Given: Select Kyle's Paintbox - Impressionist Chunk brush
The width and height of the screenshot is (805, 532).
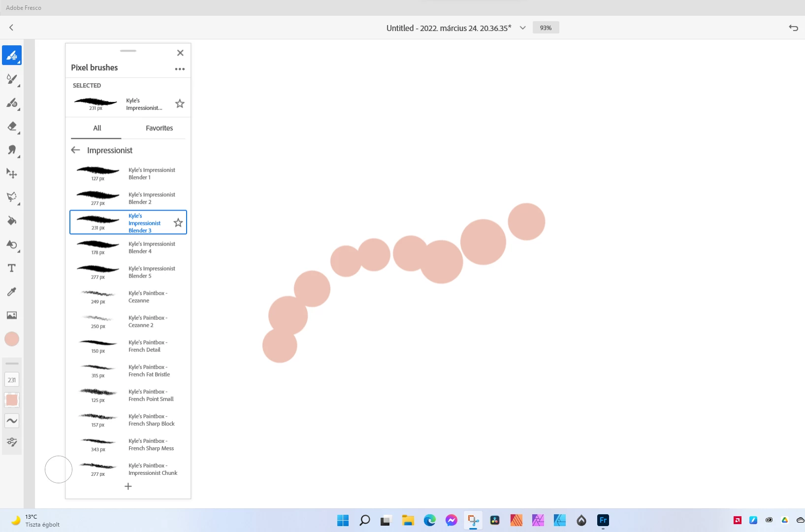Looking at the screenshot, I should (x=128, y=469).
